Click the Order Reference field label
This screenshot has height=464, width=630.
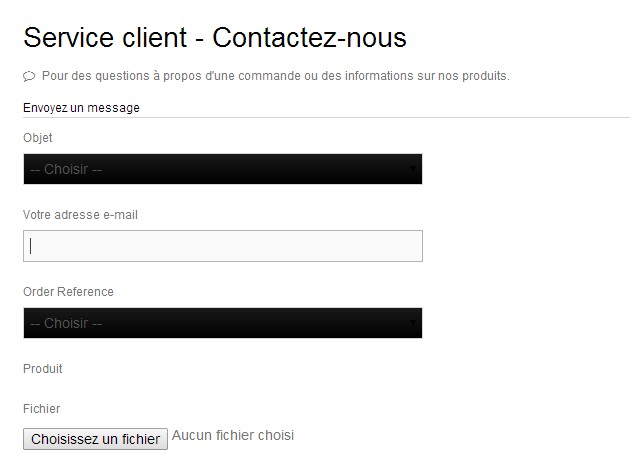[68, 292]
